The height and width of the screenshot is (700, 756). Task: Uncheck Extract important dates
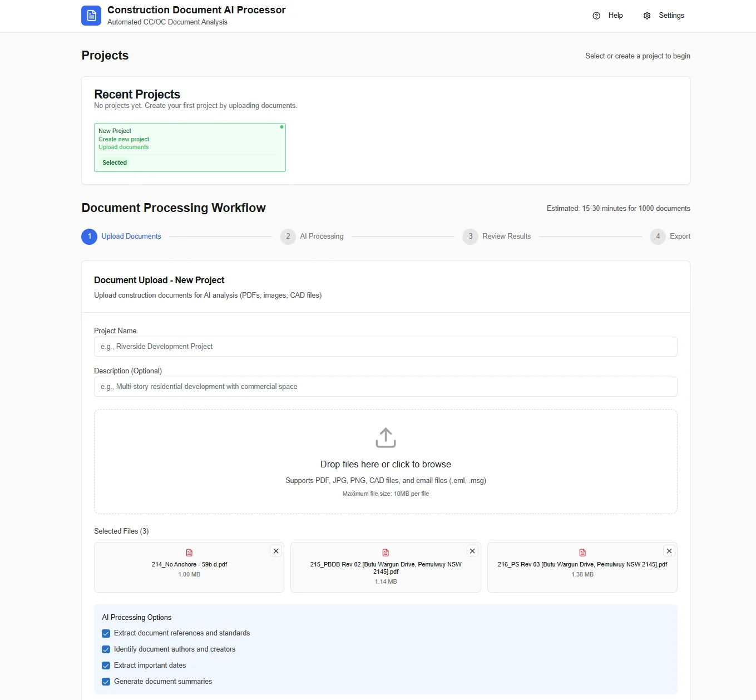pyautogui.click(x=106, y=666)
